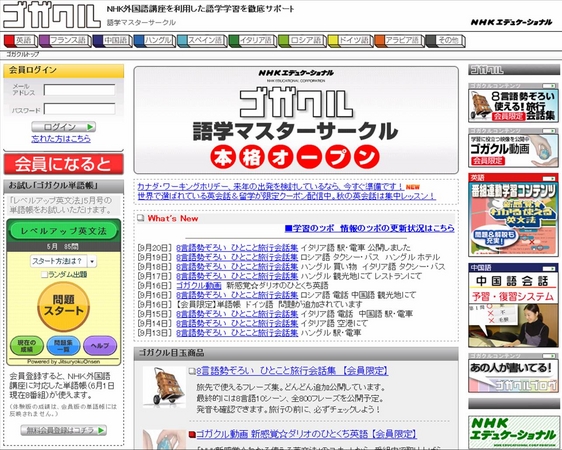Click the 8言語勢ぞろい 旅行会話集 banner

pyautogui.click(x=513, y=105)
